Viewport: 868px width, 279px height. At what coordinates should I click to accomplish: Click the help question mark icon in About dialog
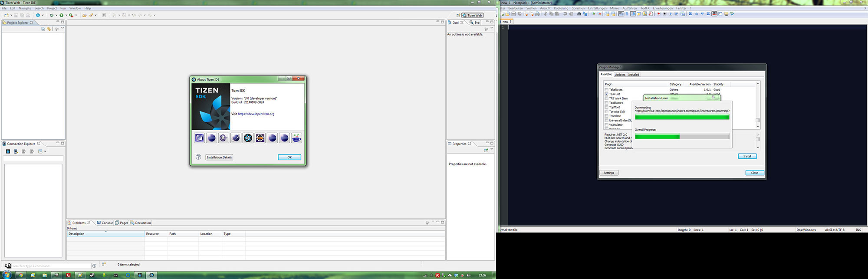[x=198, y=157]
